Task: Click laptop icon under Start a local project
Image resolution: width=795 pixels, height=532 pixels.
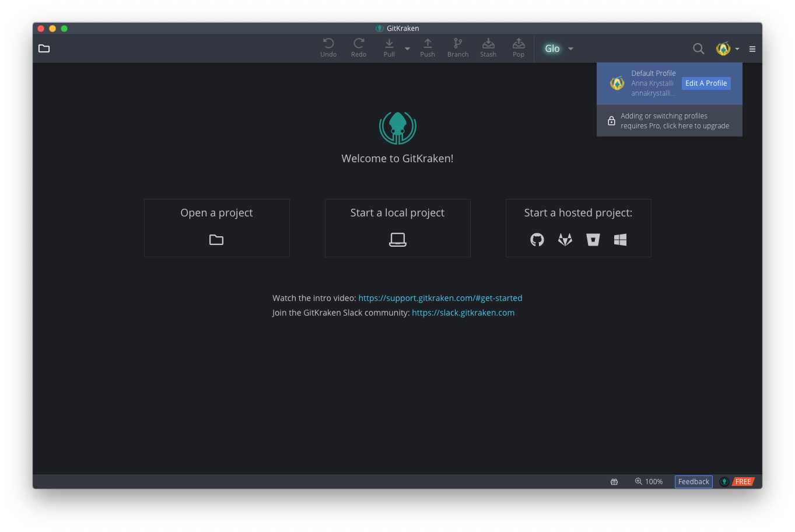Action: [398, 240]
